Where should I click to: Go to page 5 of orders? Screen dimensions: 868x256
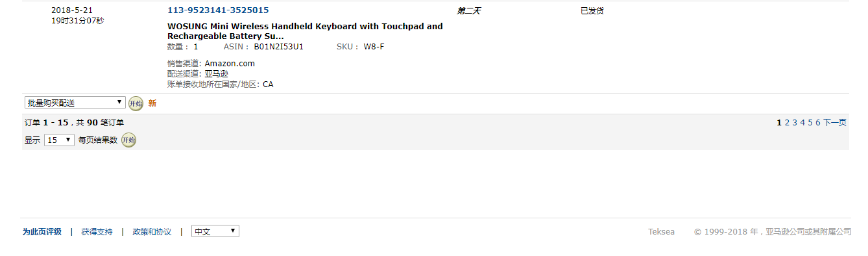[x=810, y=122]
